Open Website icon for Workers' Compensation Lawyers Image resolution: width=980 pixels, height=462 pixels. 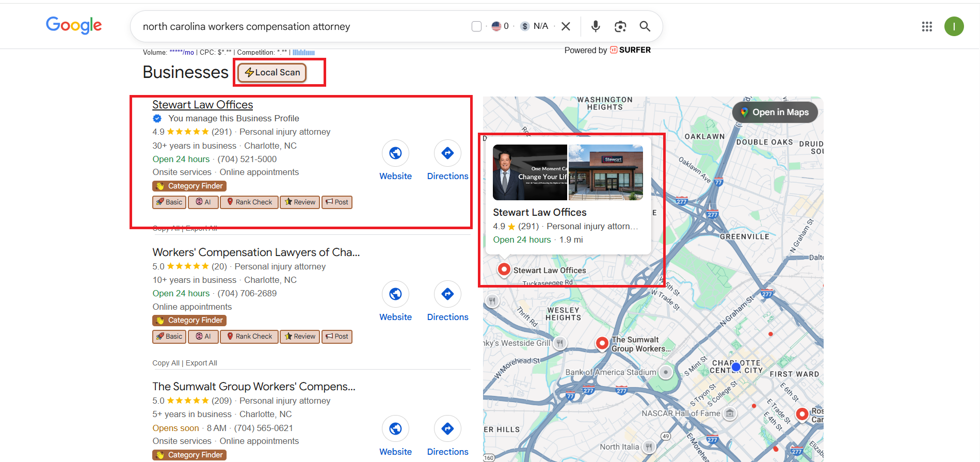395,294
